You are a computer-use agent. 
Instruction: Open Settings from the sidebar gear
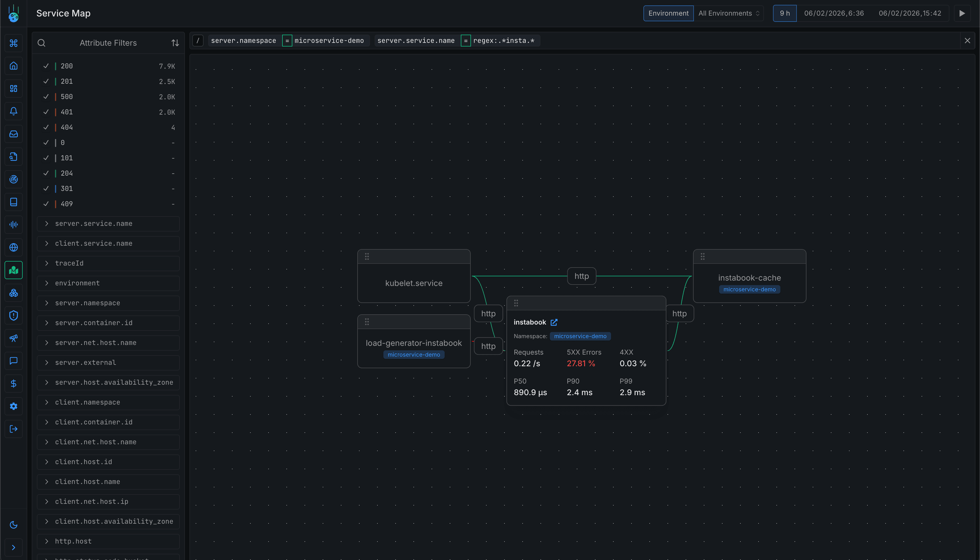coord(14,406)
